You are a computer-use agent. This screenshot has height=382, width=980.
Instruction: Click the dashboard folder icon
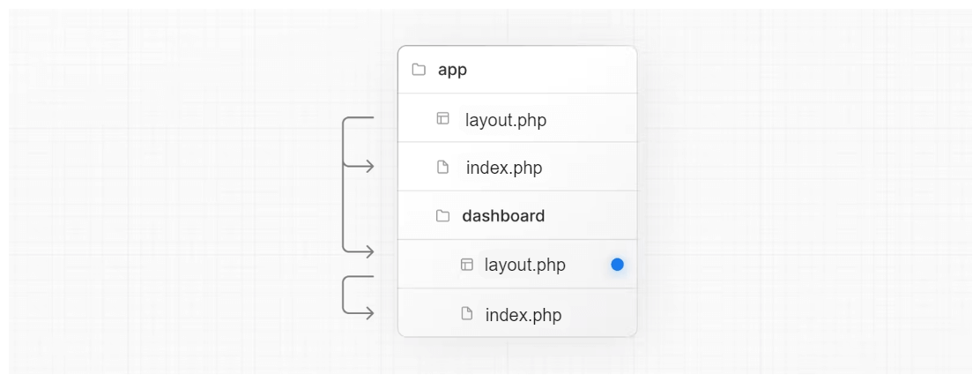442,216
